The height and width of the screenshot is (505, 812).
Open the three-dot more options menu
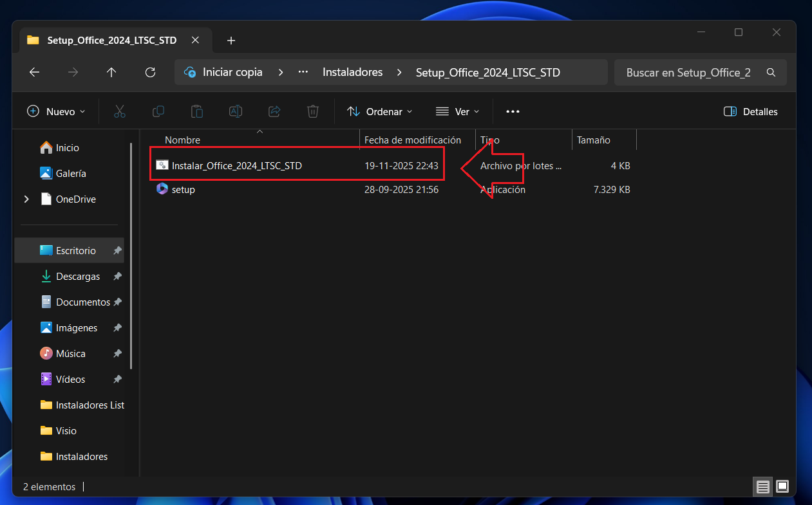point(513,111)
